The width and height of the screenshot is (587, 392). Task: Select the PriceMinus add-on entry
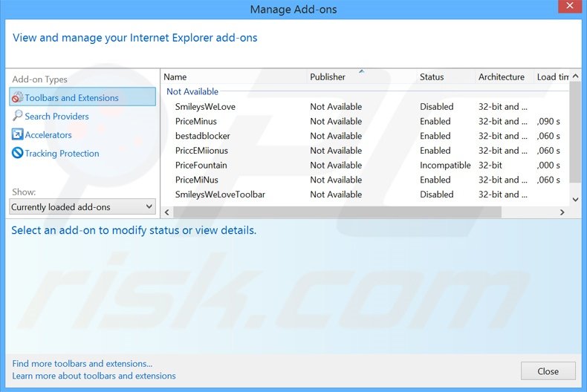pos(196,122)
